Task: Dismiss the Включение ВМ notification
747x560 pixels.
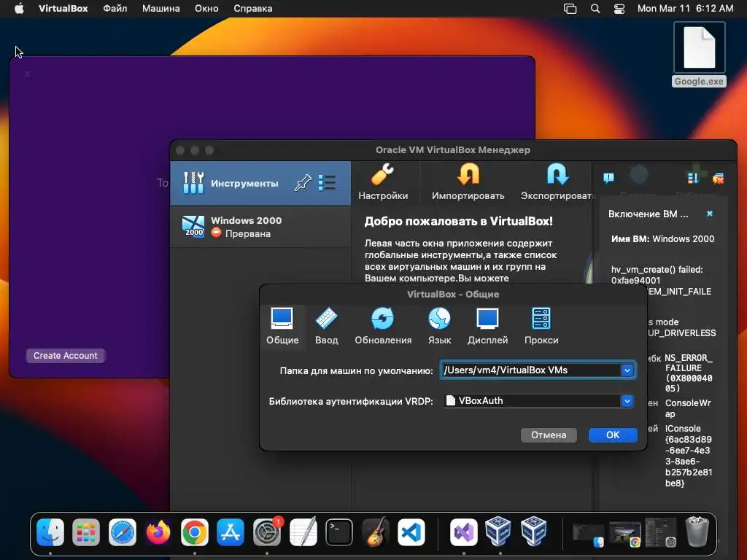Action: (x=709, y=214)
